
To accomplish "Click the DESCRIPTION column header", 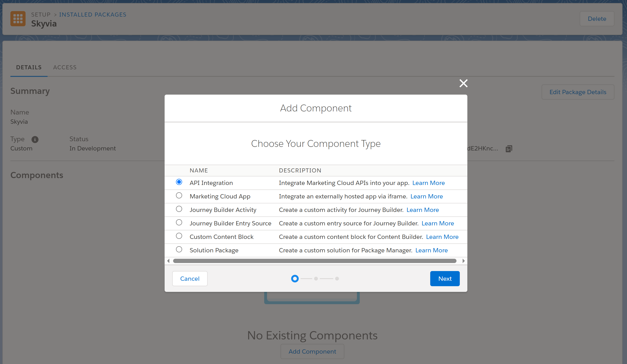I will 300,171.
